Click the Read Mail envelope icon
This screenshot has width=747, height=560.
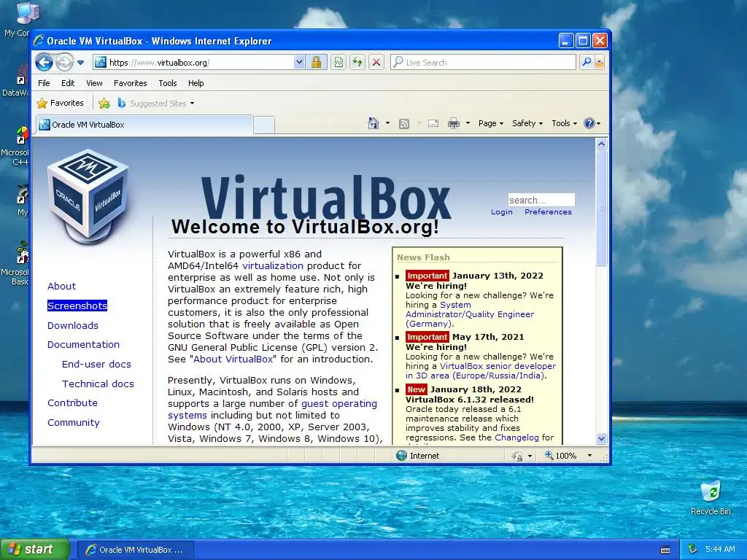click(x=433, y=123)
